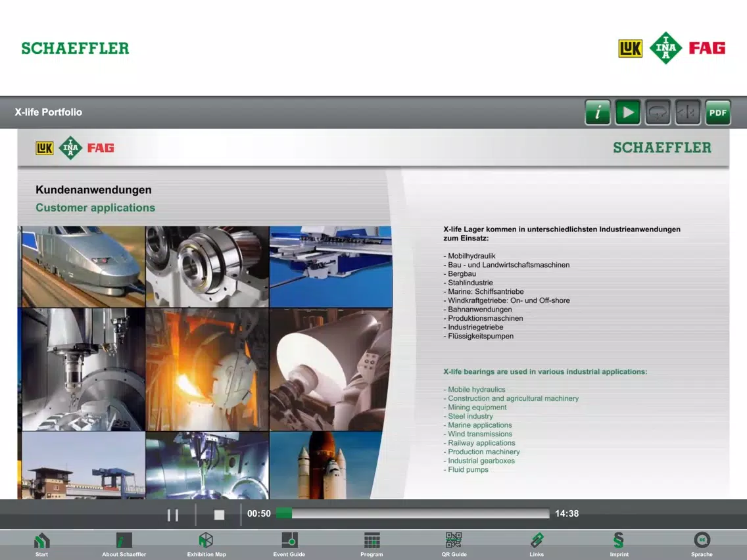This screenshot has height=560, width=747.
Task: Open the Program tab
Action: click(372, 545)
